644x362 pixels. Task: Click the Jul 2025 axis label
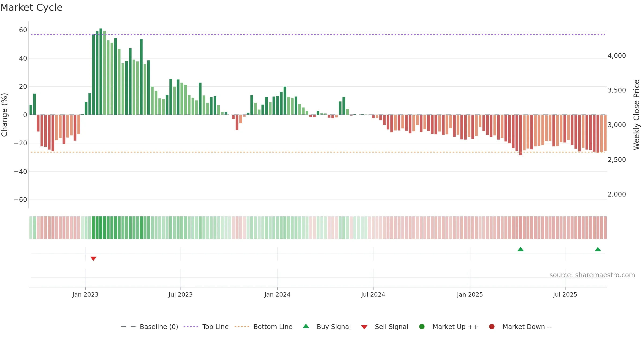point(565,294)
